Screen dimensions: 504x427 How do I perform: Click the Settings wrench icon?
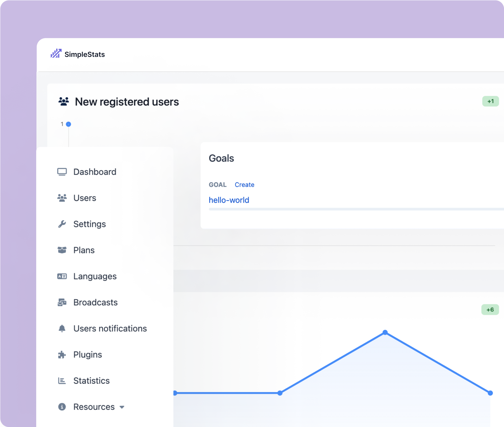click(x=62, y=224)
